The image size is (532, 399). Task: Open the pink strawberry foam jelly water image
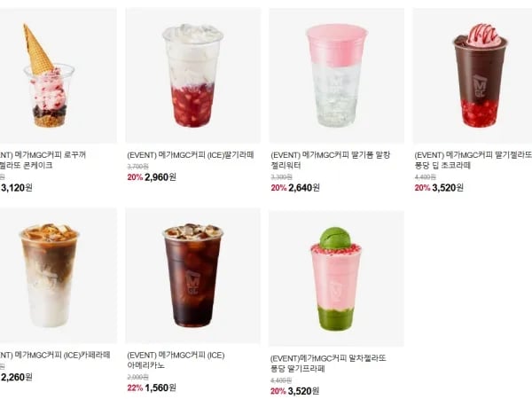(x=337, y=75)
